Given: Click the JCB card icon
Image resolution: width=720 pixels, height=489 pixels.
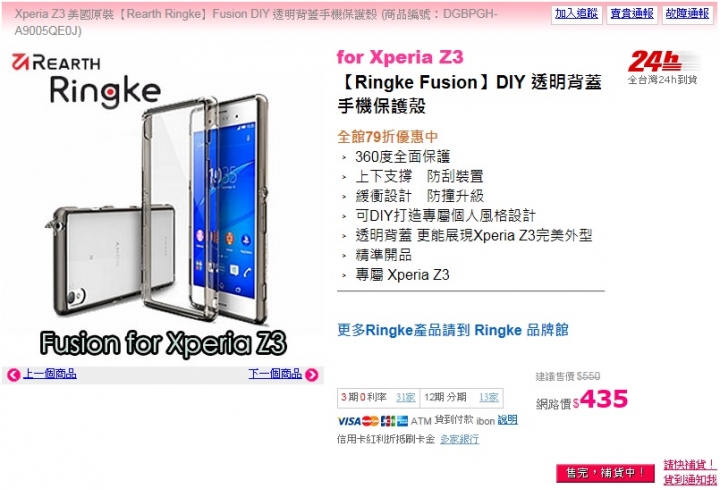Looking at the screenshot, I should 388,421.
